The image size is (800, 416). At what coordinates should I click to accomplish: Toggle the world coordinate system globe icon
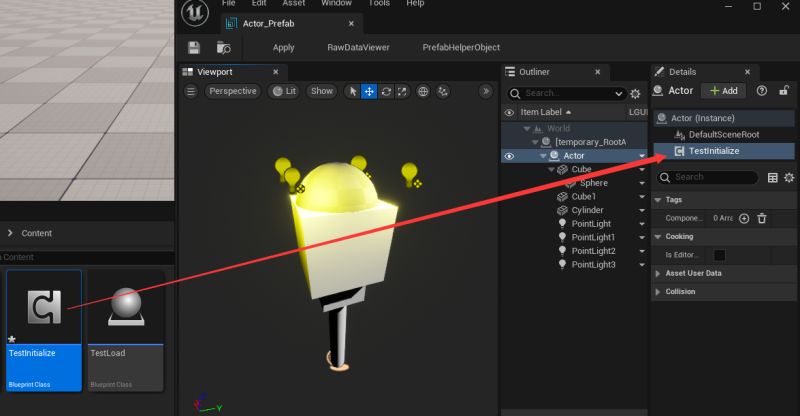[423, 91]
